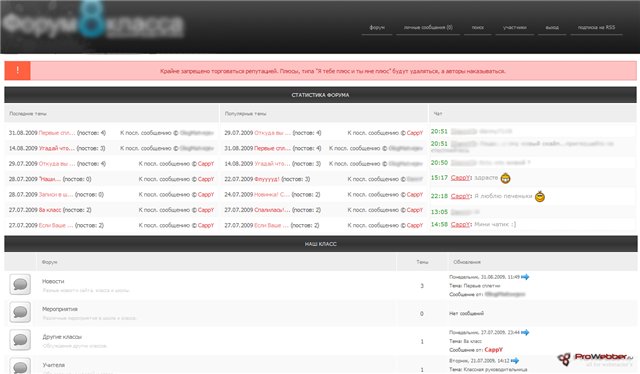The height and width of the screenshot is (374, 640).
Task: Open участники in the top navigation
Action: tap(515, 27)
